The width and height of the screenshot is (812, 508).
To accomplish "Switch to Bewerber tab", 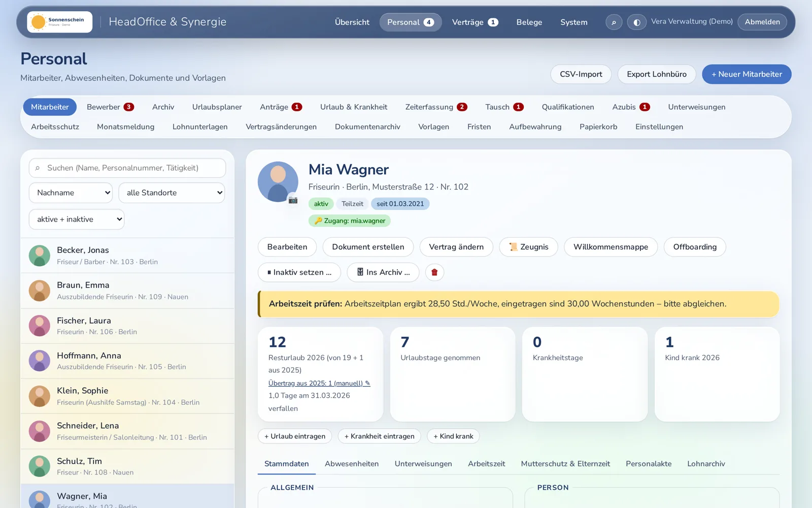I will point(110,107).
